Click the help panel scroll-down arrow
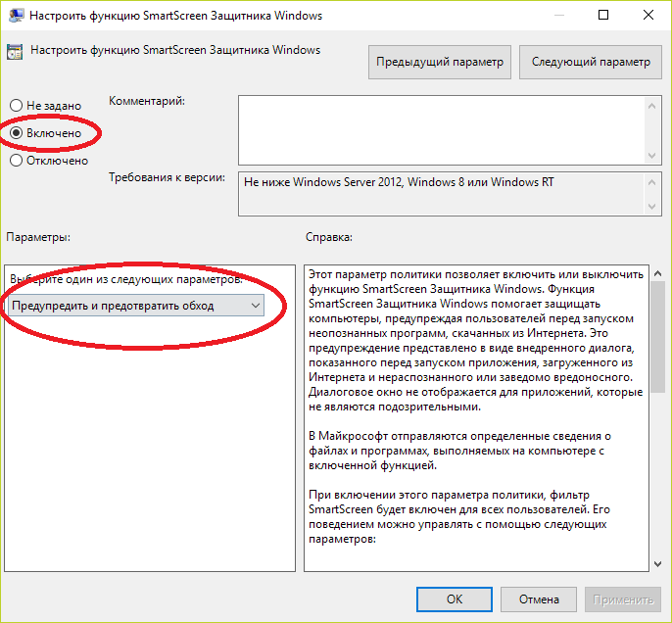This screenshot has width=672, height=623. (x=658, y=564)
